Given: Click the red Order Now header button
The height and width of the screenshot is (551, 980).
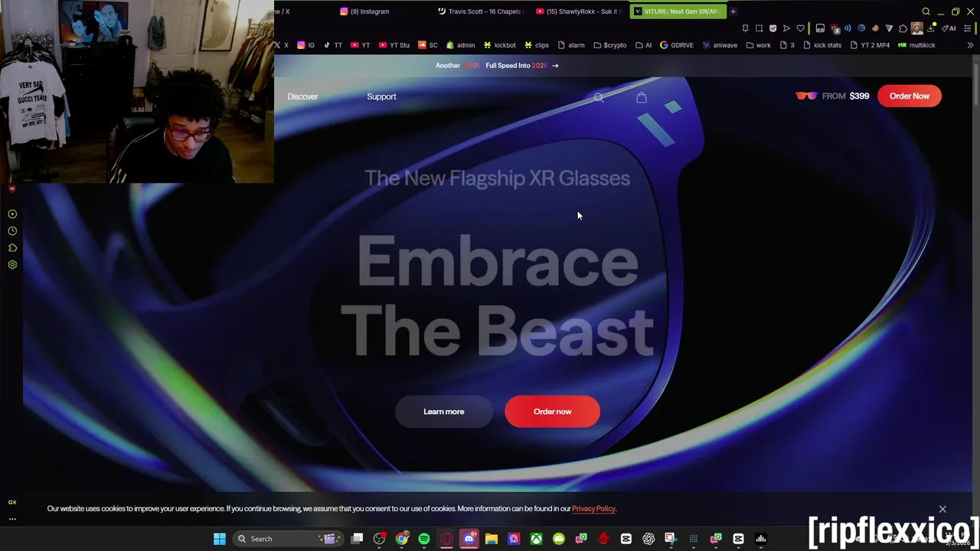Looking at the screenshot, I should pos(910,96).
